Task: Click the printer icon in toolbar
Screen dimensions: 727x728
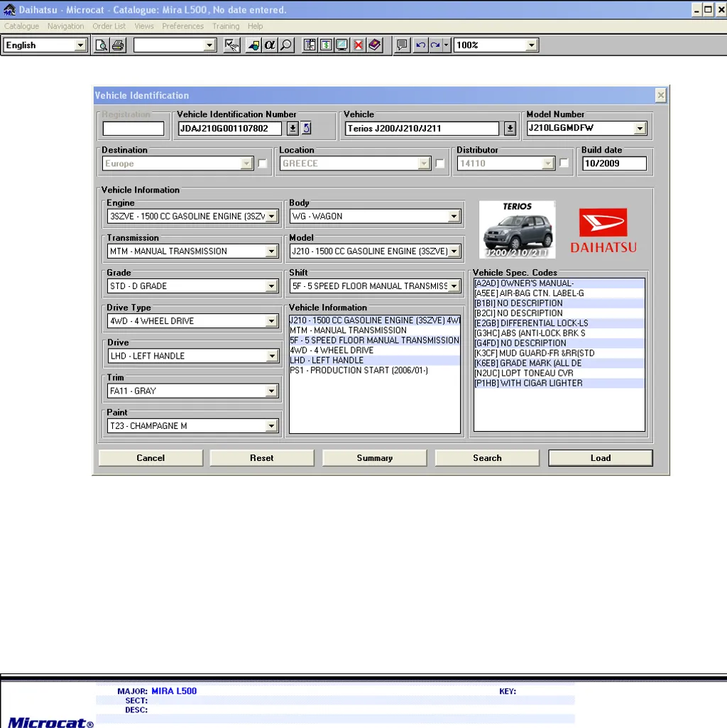Action: 119,45
